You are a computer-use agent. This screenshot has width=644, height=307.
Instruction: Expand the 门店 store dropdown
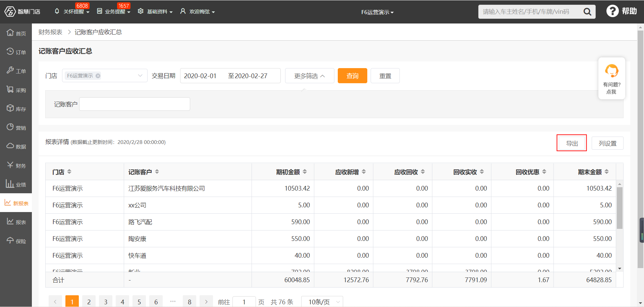point(140,76)
